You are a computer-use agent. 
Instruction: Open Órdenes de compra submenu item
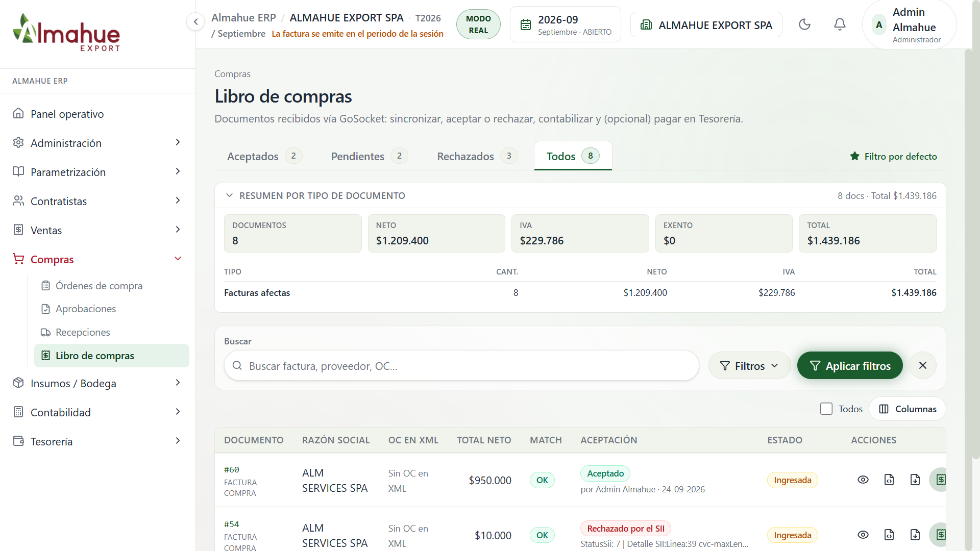click(111, 286)
